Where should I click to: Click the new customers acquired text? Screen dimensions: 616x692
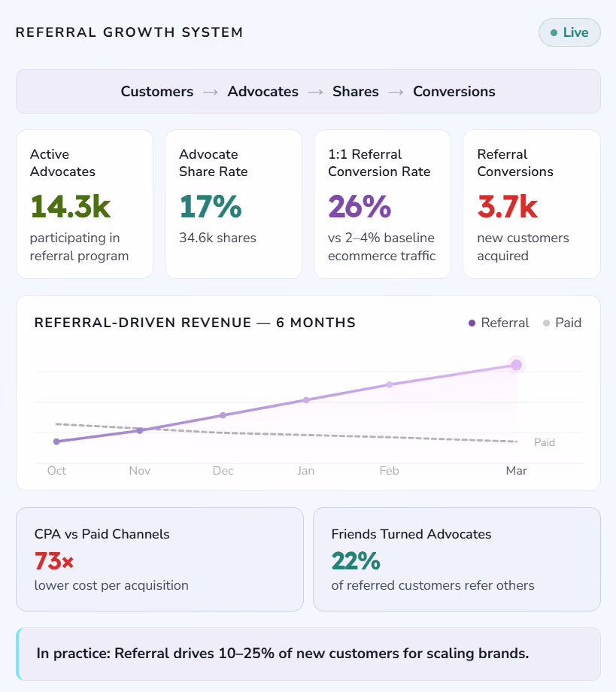[523, 247]
